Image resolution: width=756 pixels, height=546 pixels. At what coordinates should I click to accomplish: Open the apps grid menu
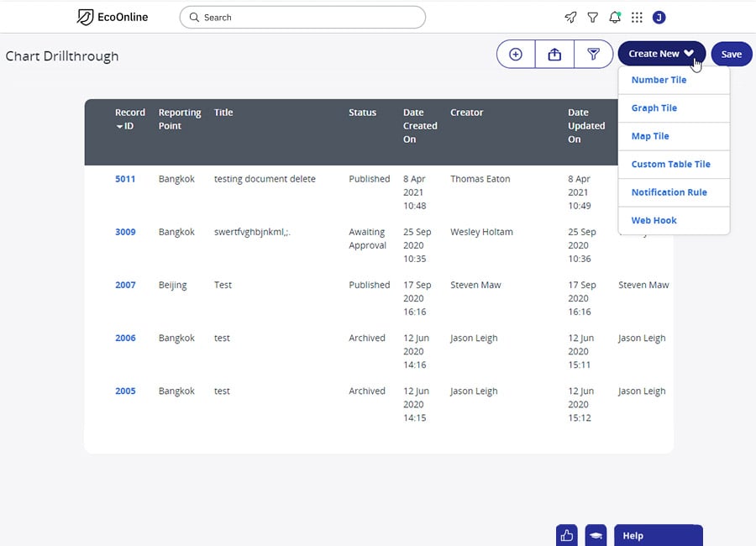click(637, 18)
